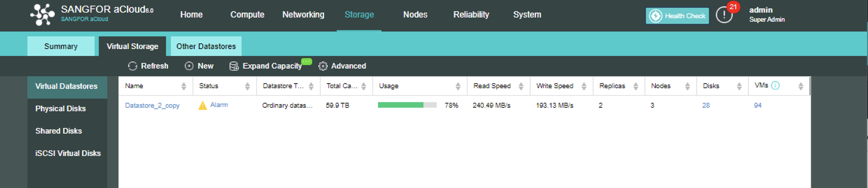The width and height of the screenshot is (868, 188).
Task: Sort by Usage column arrows
Action: tap(458, 86)
